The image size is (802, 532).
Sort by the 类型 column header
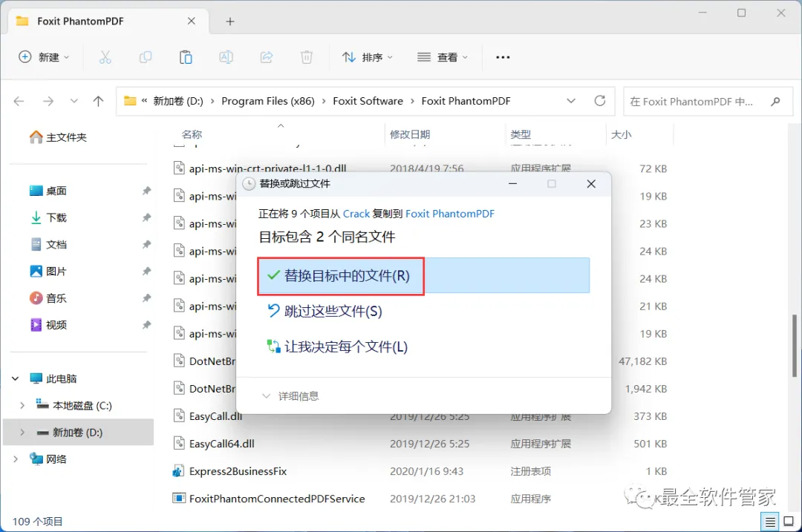[x=521, y=134]
